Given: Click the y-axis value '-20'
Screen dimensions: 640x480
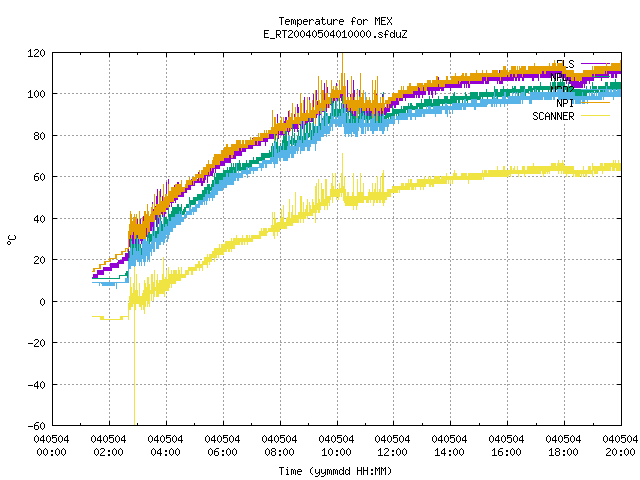Looking at the screenshot, I should [x=36, y=343].
